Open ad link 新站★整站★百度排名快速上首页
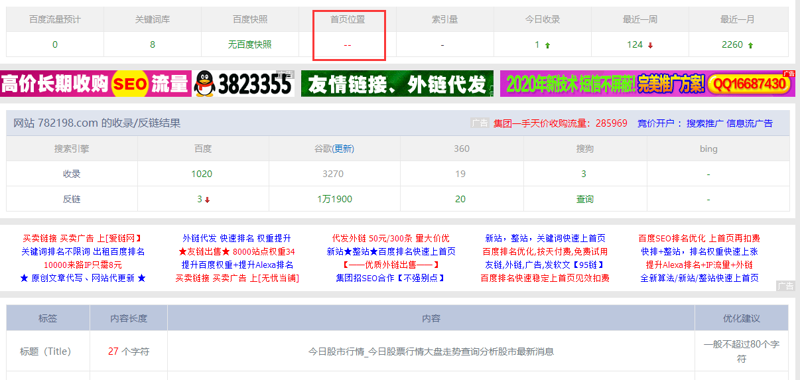This screenshot has width=800, height=380. click(x=391, y=251)
